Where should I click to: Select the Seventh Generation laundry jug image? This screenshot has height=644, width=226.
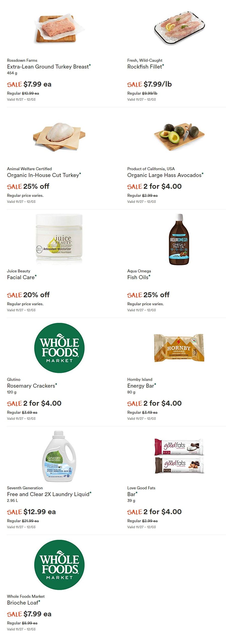59,456
